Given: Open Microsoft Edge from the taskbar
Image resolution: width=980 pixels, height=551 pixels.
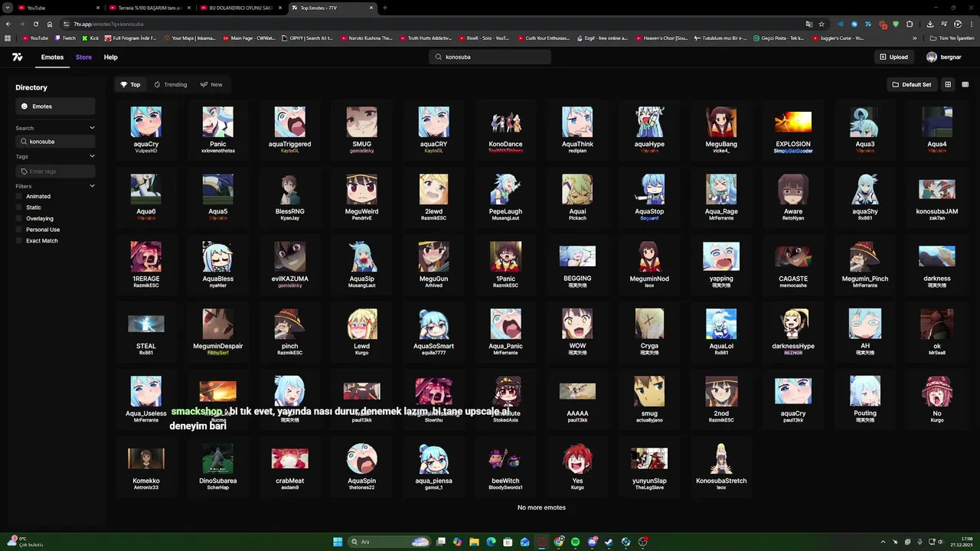Looking at the screenshot, I should tap(492, 542).
